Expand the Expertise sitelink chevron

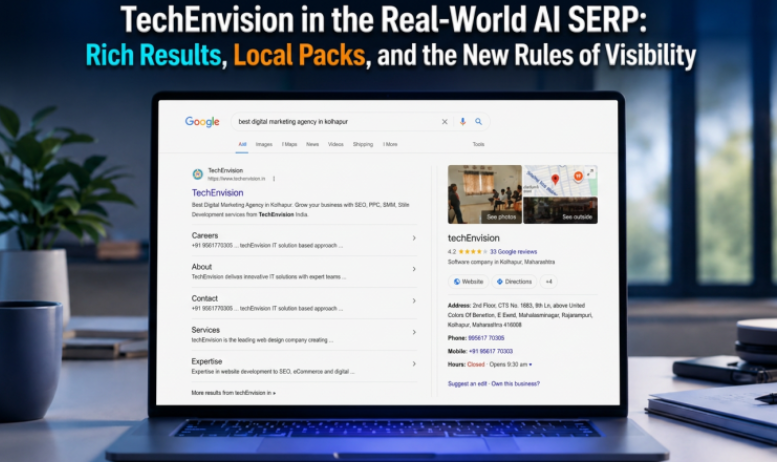point(414,364)
